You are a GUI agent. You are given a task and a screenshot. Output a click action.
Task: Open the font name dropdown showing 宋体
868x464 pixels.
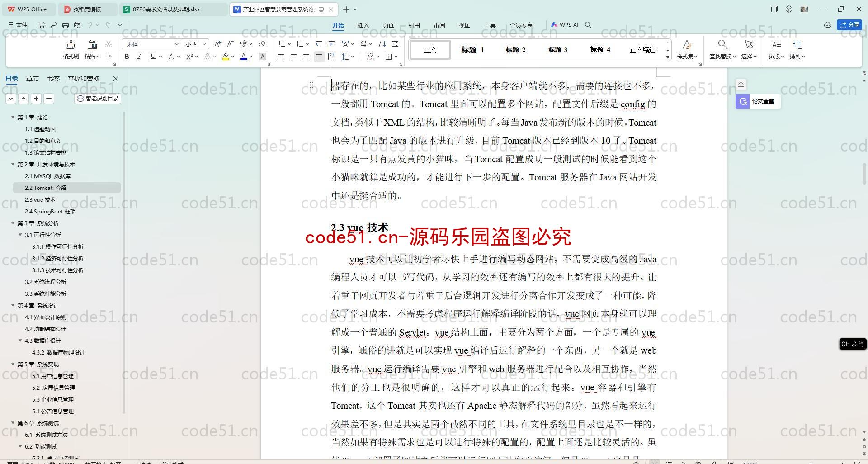point(177,44)
